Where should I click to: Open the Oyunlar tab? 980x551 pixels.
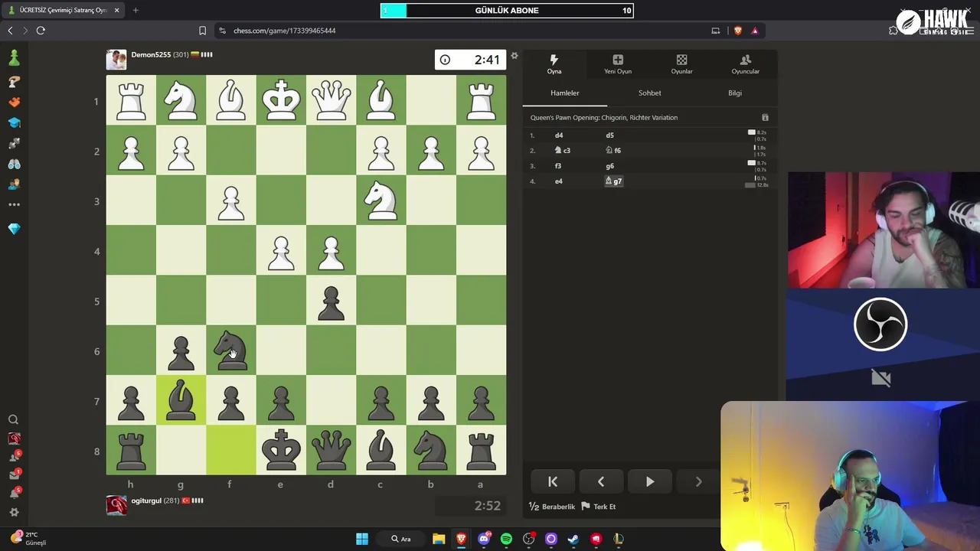(x=681, y=64)
